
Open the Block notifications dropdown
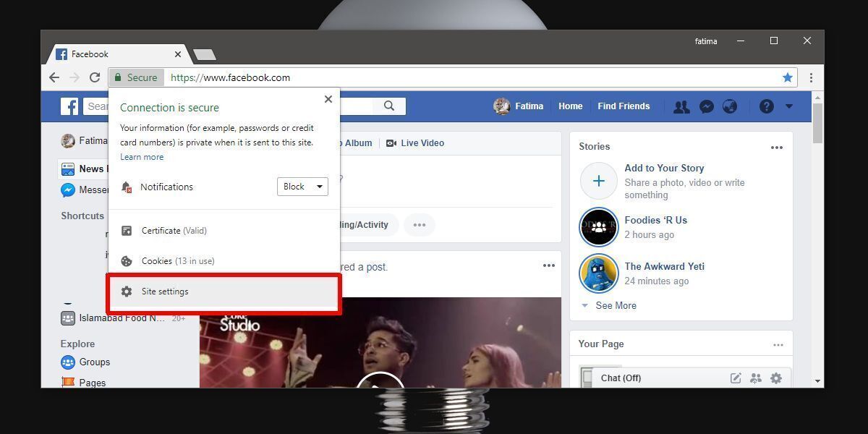302,187
